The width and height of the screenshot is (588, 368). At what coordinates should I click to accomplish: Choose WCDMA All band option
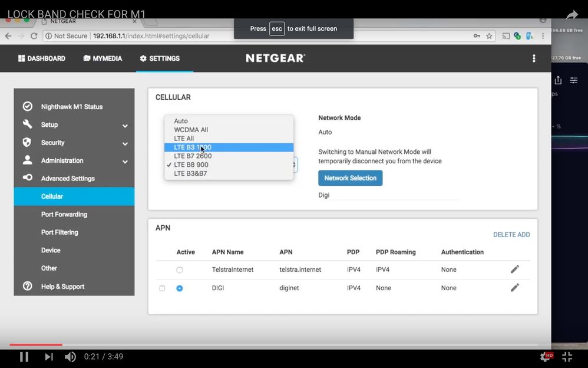[x=229, y=130]
